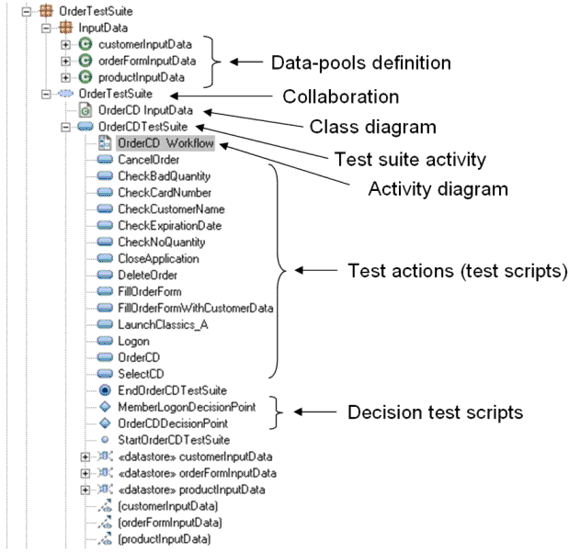Collapse the OrderCDTestSuite activity node
Viewport: 570px width, 553px height.
click(x=66, y=127)
